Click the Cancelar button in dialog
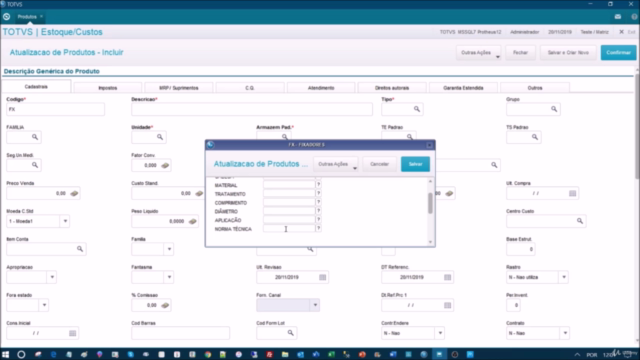This screenshot has height=360, width=640. pyautogui.click(x=379, y=164)
